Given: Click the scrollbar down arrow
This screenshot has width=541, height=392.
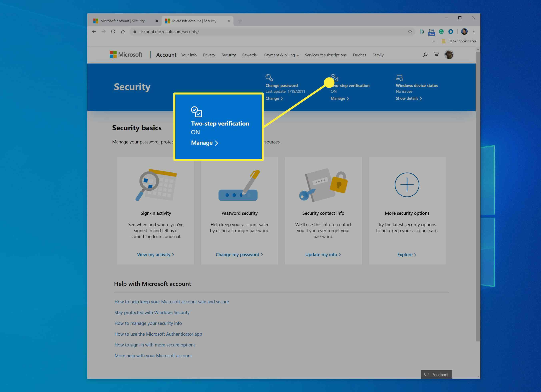Looking at the screenshot, I should tap(478, 376).
